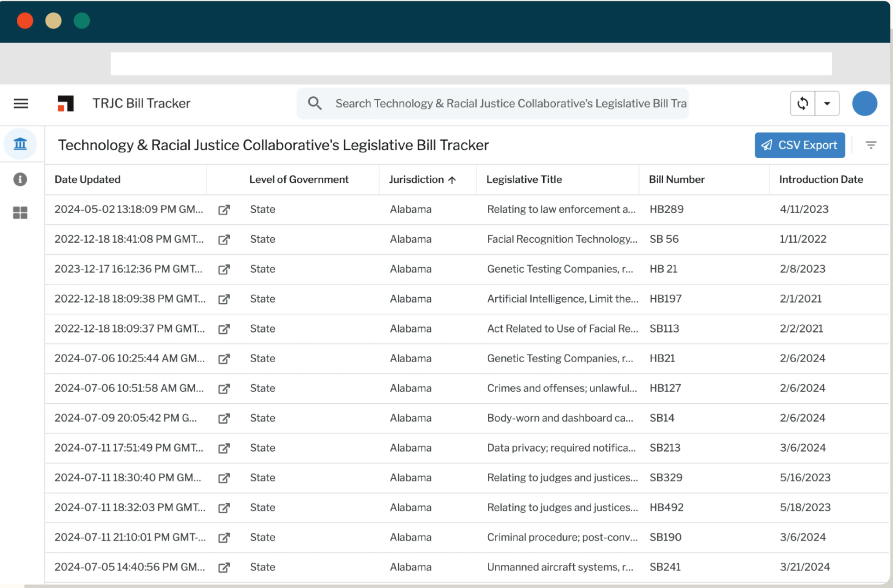Open the blue user profile avatar

pyautogui.click(x=865, y=103)
